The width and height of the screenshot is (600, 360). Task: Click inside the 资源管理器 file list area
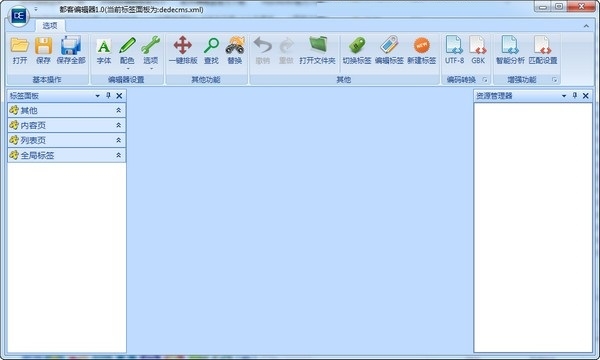click(x=533, y=227)
